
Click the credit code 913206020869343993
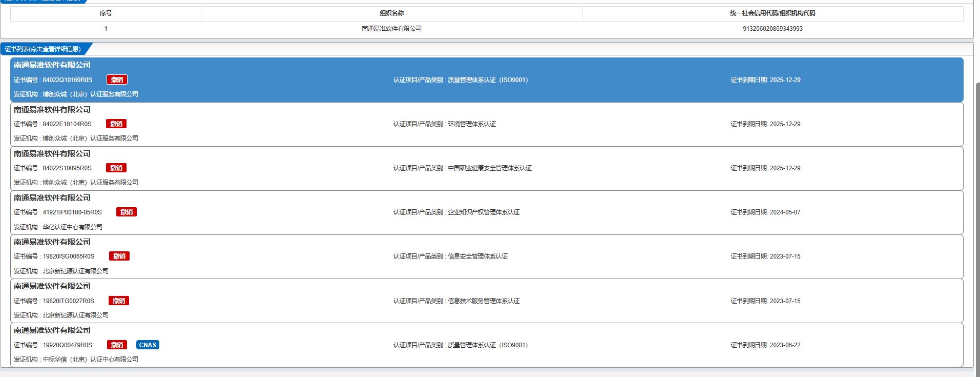pos(773,29)
